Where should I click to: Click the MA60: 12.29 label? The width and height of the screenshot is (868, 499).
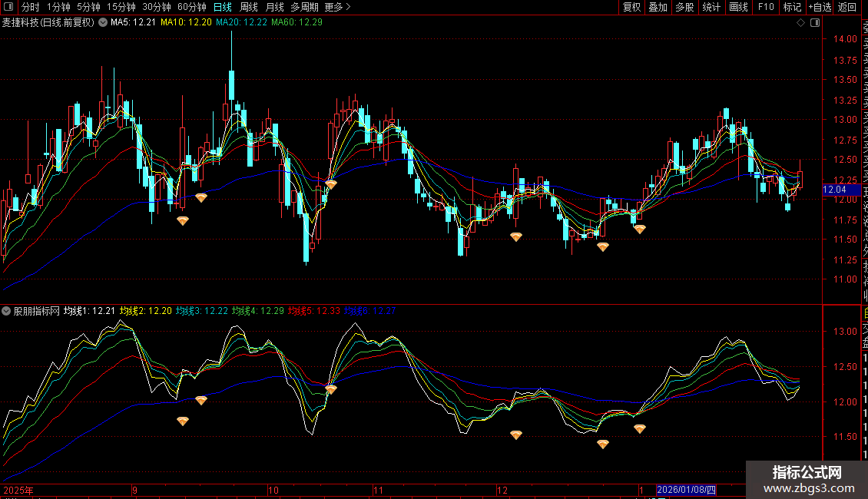coord(297,22)
